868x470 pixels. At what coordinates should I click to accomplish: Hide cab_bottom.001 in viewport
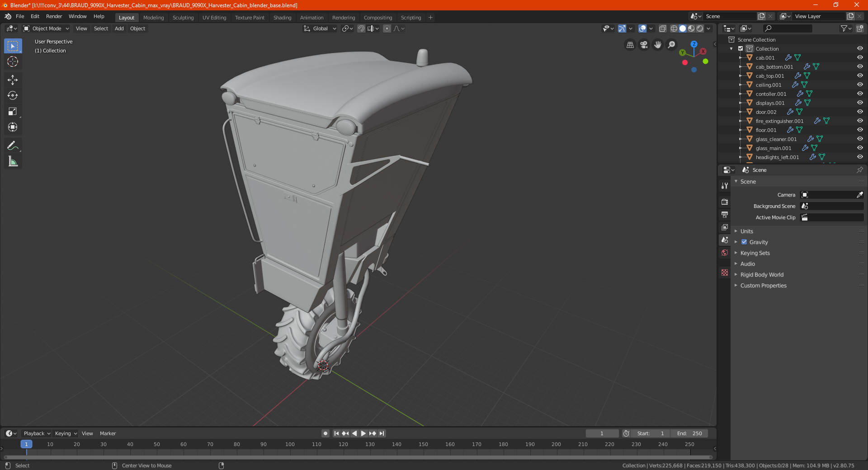point(860,67)
